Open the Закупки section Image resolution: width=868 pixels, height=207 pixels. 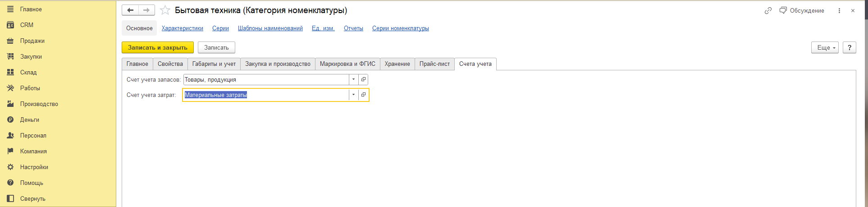(x=31, y=56)
